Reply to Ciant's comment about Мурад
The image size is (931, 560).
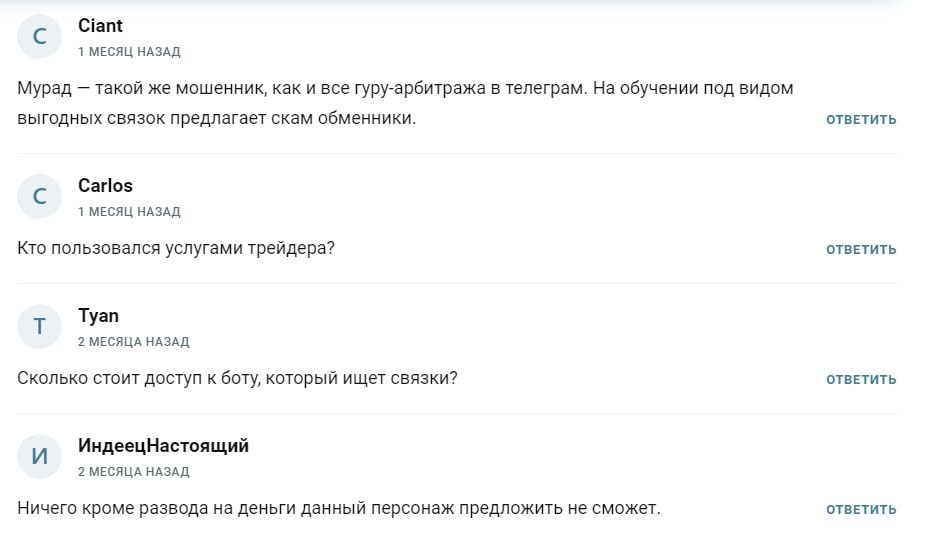click(x=861, y=119)
